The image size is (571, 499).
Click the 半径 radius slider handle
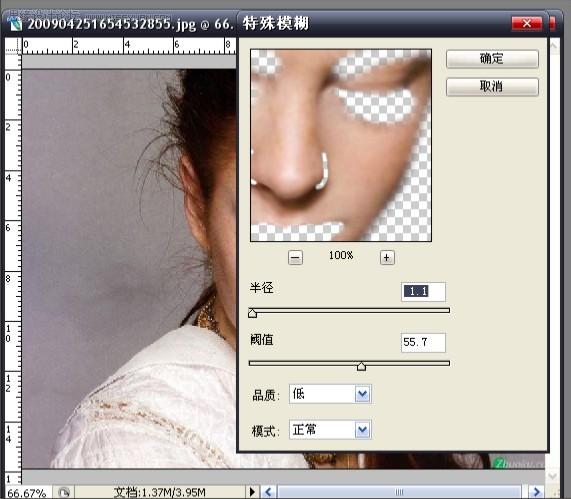click(x=252, y=313)
